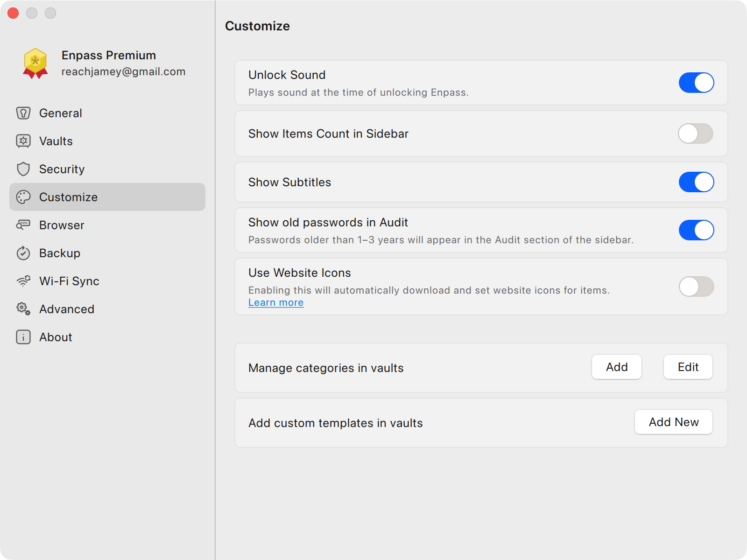The height and width of the screenshot is (560, 747).
Task: Click the About info icon
Action: click(23, 337)
